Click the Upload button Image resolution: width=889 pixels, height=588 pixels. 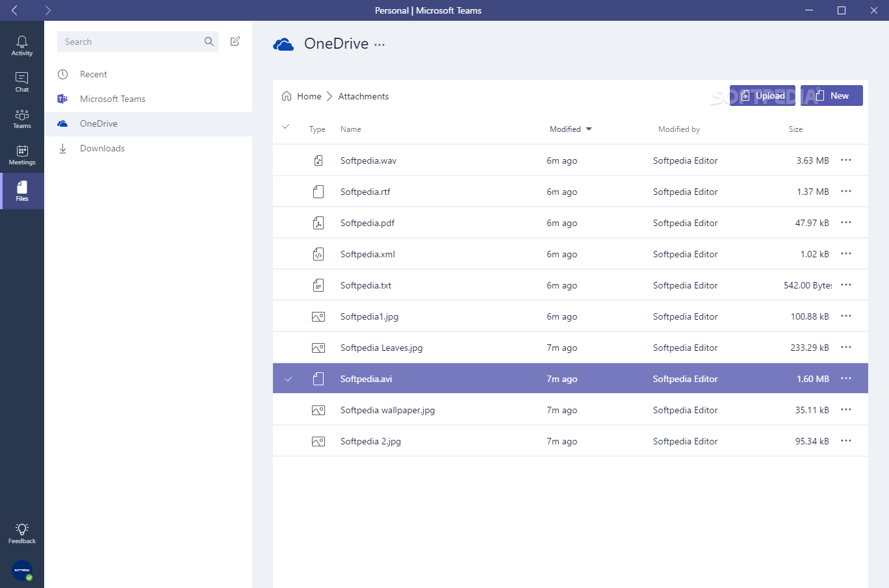pyautogui.click(x=762, y=96)
